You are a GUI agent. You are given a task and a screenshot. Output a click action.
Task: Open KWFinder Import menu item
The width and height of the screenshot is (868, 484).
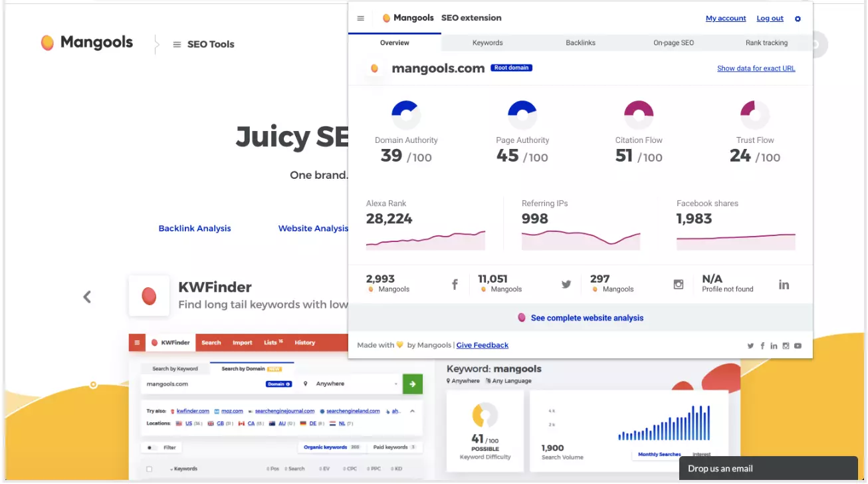[x=243, y=342]
